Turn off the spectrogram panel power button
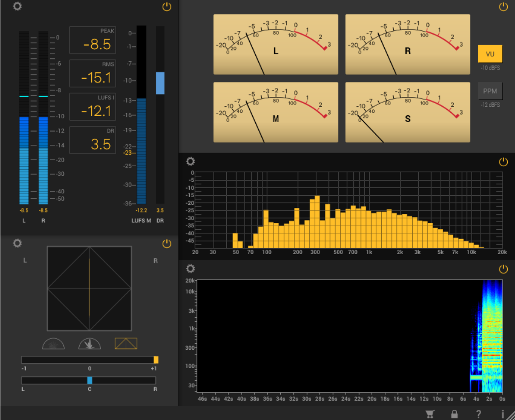515x420 pixels. 503,269
